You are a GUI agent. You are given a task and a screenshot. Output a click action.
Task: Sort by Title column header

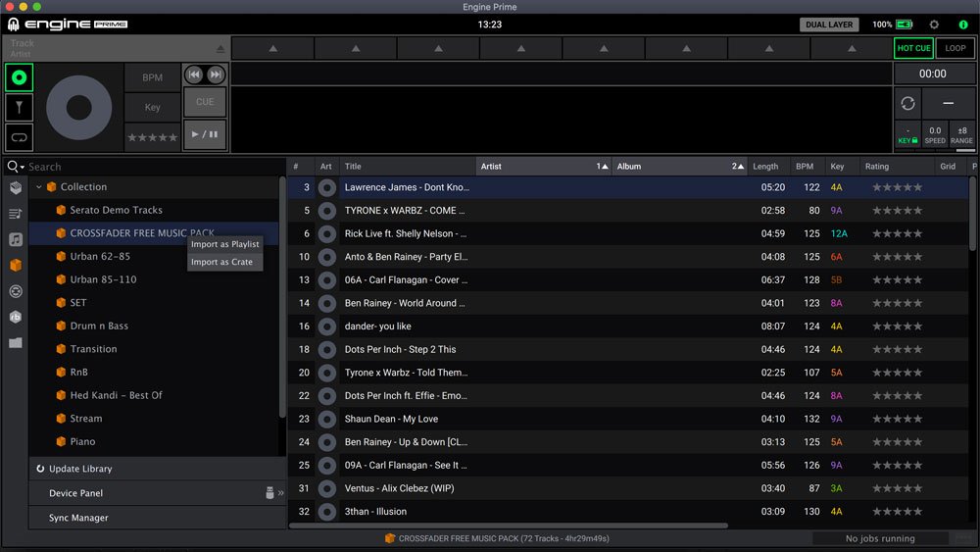point(408,167)
